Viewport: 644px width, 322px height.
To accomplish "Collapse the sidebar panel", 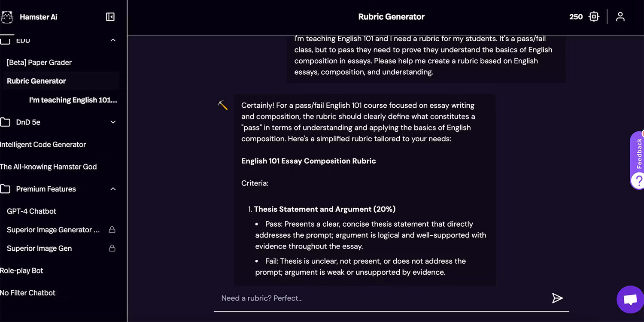I will pyautogui.click(x=110, y=17).
